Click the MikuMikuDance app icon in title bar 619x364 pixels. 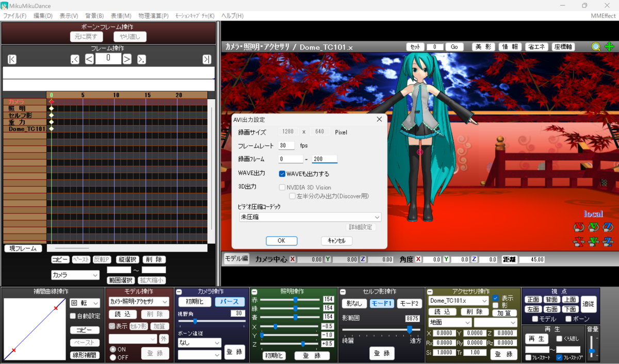pyautogui.click(x=5, y=6)
